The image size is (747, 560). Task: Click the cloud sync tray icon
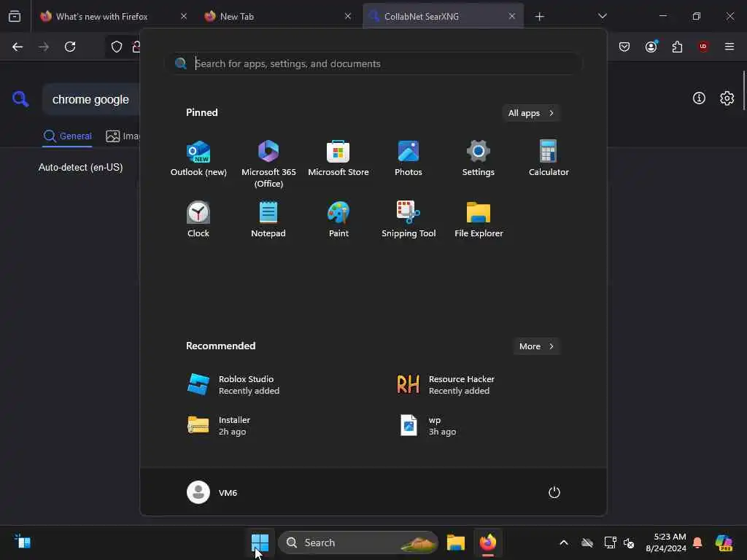587,542
